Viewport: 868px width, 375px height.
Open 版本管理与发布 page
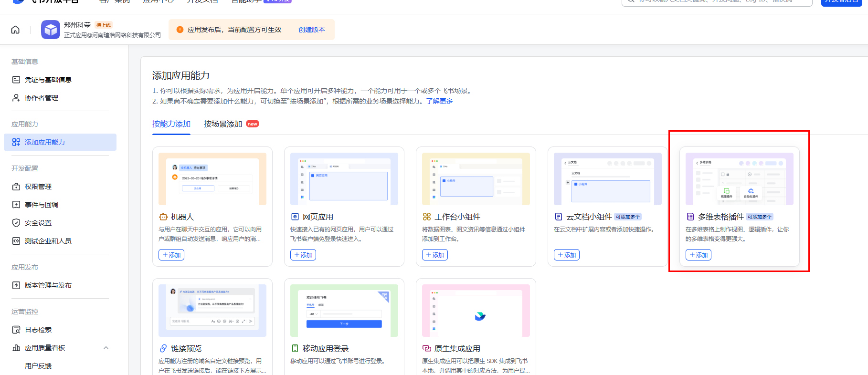[48, 285]
